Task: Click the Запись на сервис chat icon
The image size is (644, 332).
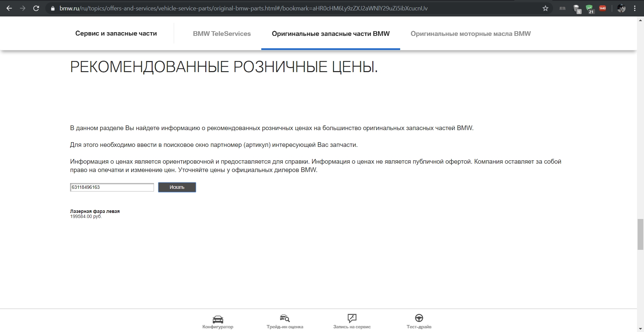Action: (352, 318)
